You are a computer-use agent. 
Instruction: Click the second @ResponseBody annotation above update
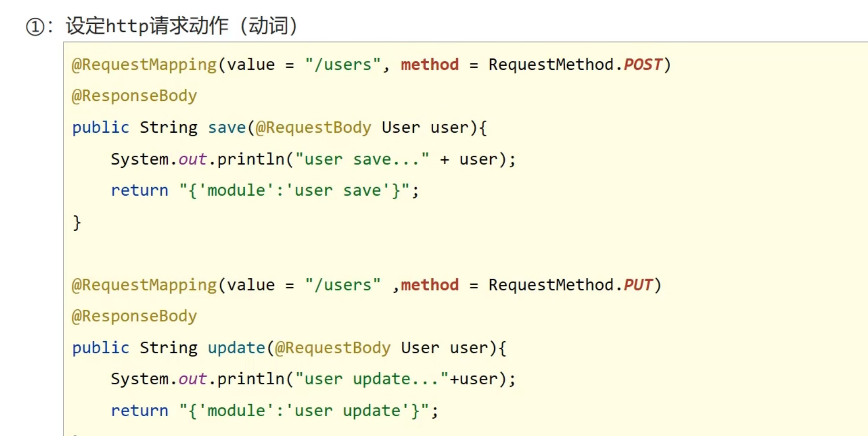[x=134, y=316]
